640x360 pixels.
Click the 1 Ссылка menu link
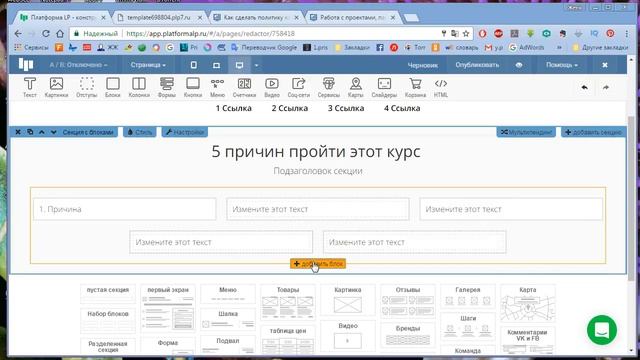coord(233,108)
